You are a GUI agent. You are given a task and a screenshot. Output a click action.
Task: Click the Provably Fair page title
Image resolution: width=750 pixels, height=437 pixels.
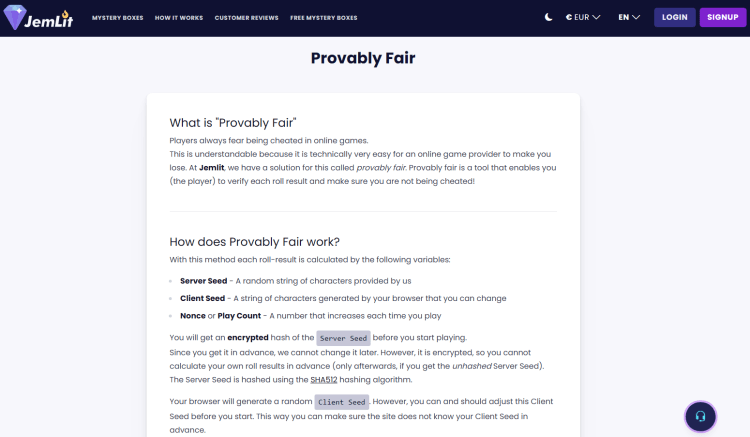(x=363, y=58)
